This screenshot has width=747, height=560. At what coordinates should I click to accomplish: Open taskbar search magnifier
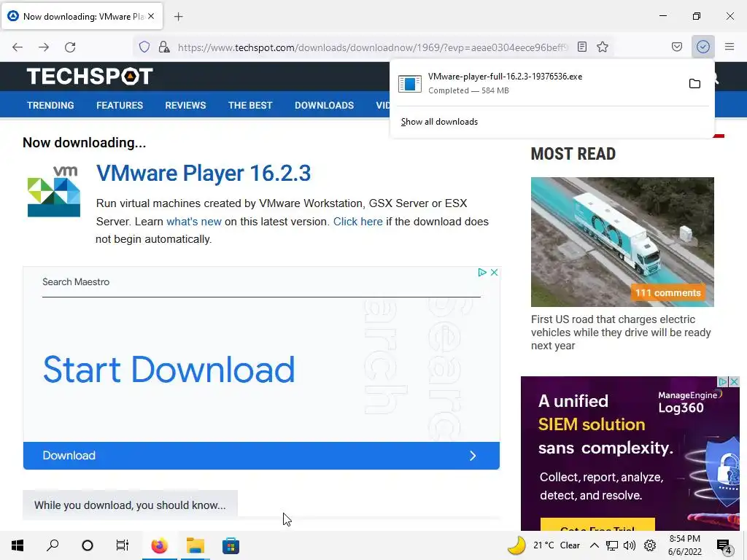point(53,545)
